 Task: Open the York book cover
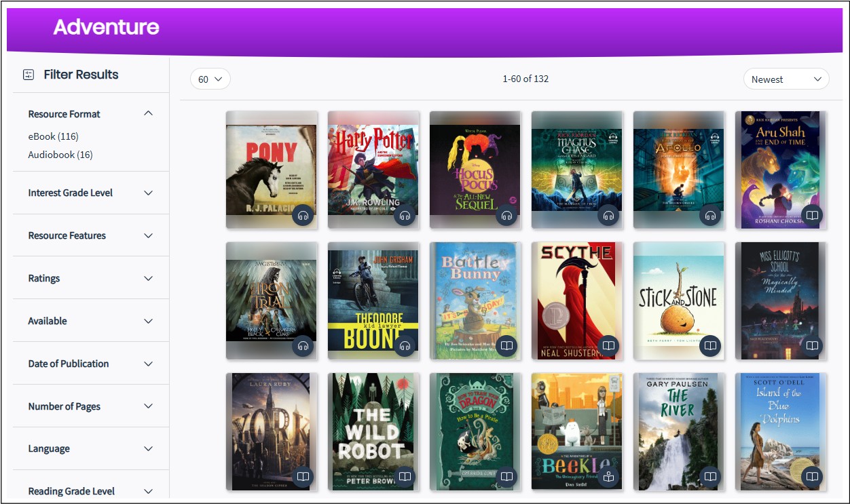tap(272, 431)
